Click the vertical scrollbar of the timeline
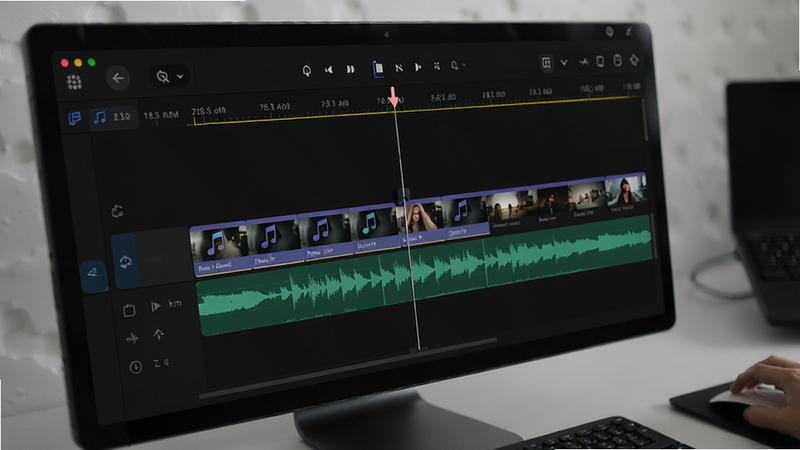The height and width of the screenshot is (450, 800). (645, 120)
